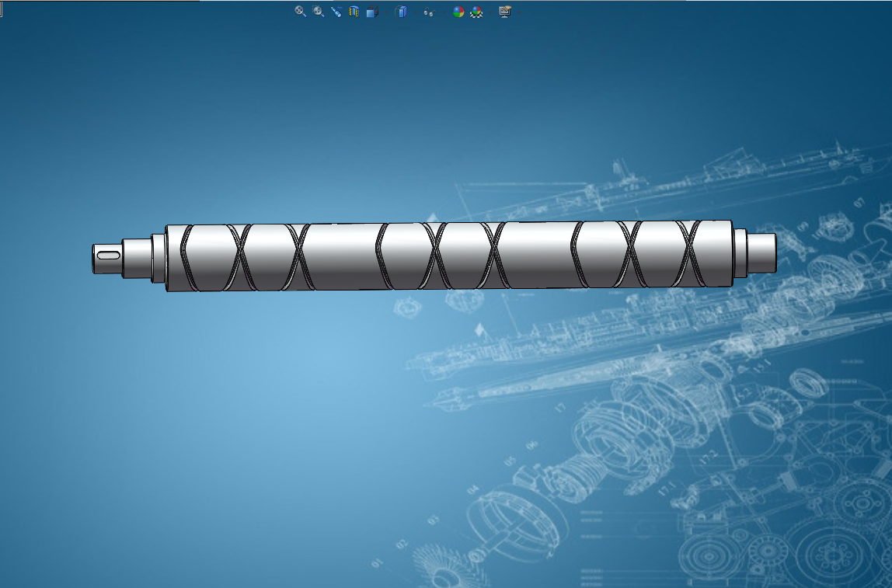
Task: Expand the Display Style dropdown arrow
Action: (415, 12)
